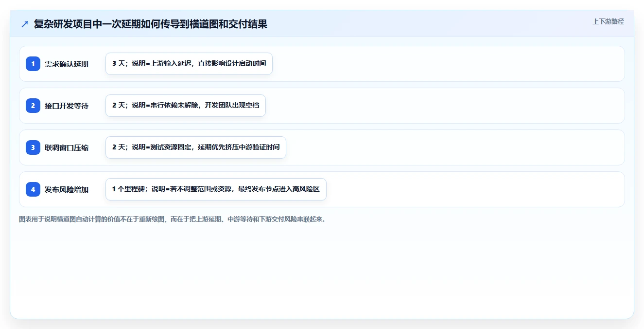644x329 pixels.
Task: Click the 发布风险增加 label
Action: tap(67, 189)
